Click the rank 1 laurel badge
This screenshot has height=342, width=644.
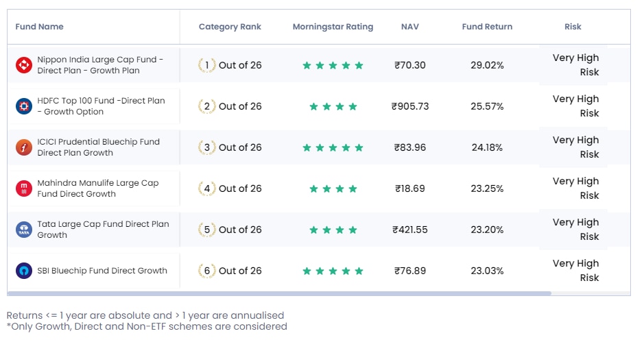point(206,65)
